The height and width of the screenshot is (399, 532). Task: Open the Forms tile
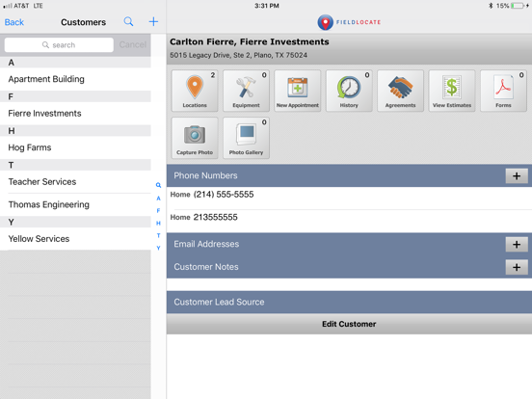[503, 91]
